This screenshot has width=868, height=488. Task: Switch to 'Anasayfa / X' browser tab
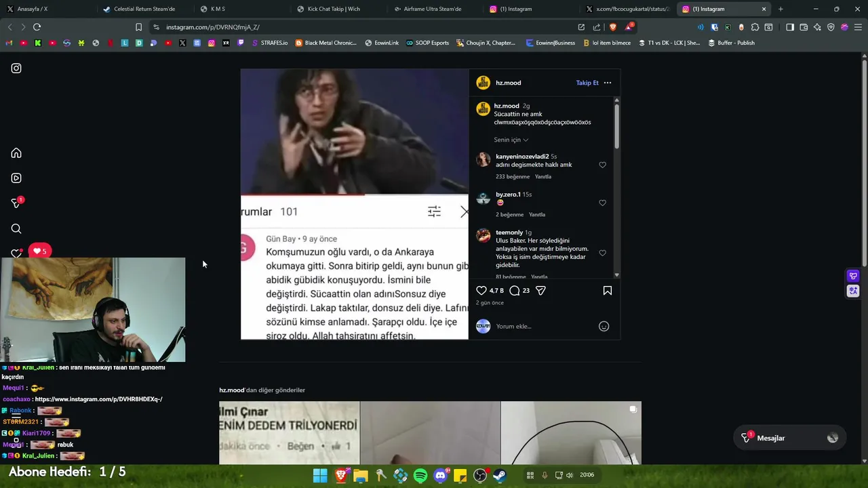point(47,9)
